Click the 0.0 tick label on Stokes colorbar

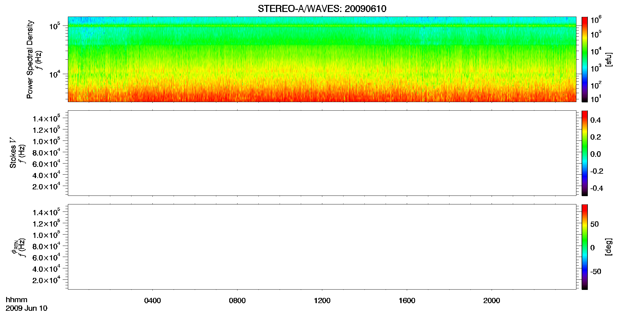(595, 154)
